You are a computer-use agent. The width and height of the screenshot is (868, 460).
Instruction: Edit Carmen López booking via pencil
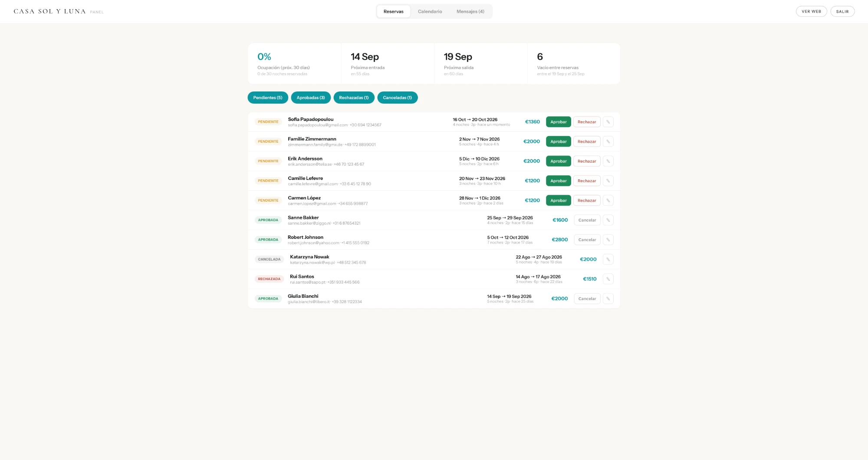[x=608, y=200]
